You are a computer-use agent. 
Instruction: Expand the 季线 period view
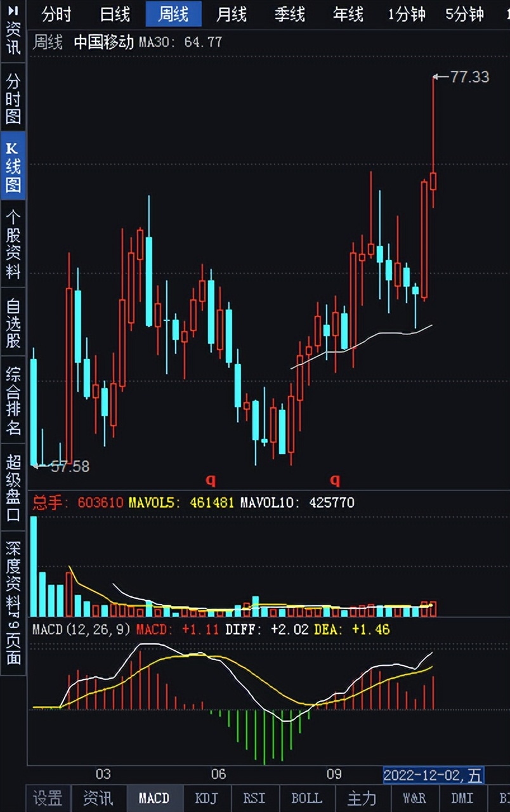point(289,13)
